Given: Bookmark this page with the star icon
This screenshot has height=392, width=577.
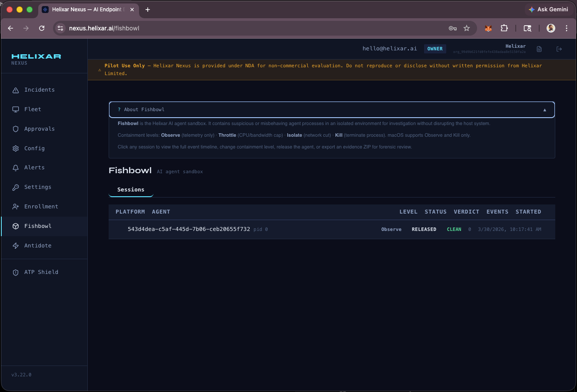Looking at the screenshot, I should coord(467,28).
